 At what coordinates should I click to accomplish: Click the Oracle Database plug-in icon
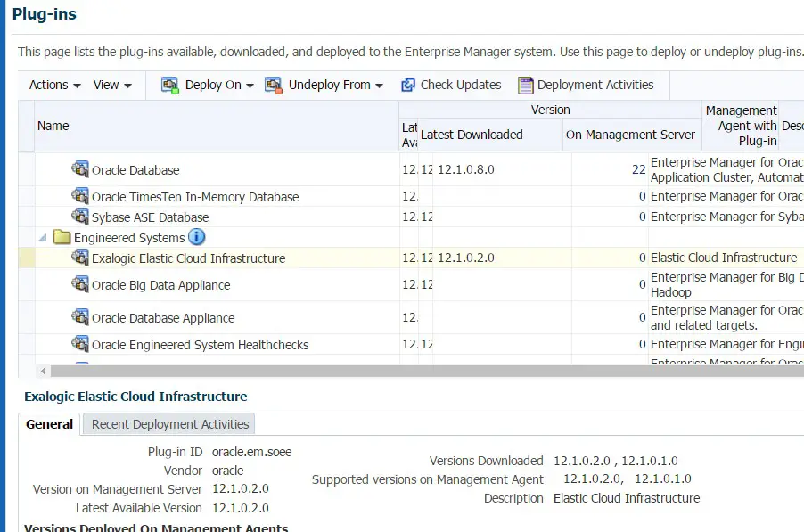tap(80, 168)
